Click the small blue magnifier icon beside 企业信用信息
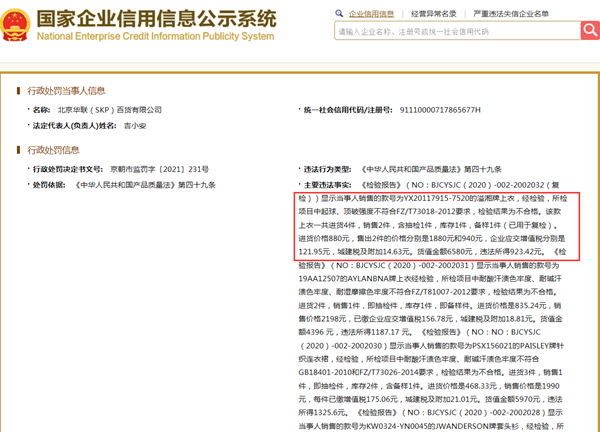This screenshot has width=600, height=432. 339,13
